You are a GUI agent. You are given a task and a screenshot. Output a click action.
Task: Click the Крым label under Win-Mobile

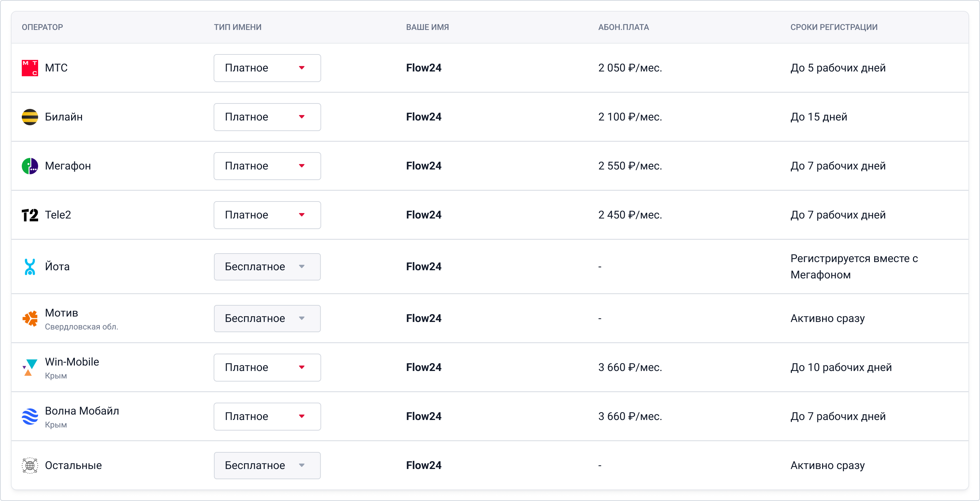56,376
